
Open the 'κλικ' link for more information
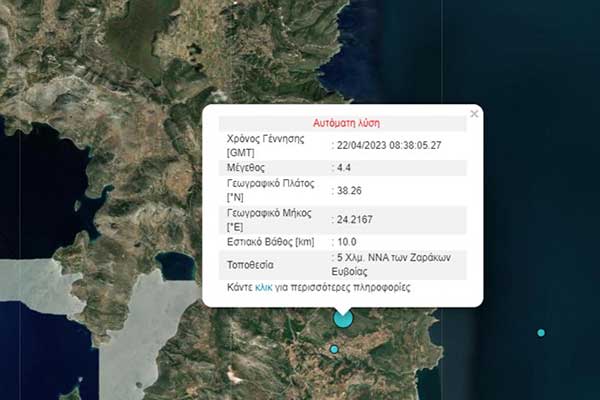point(264,287)
